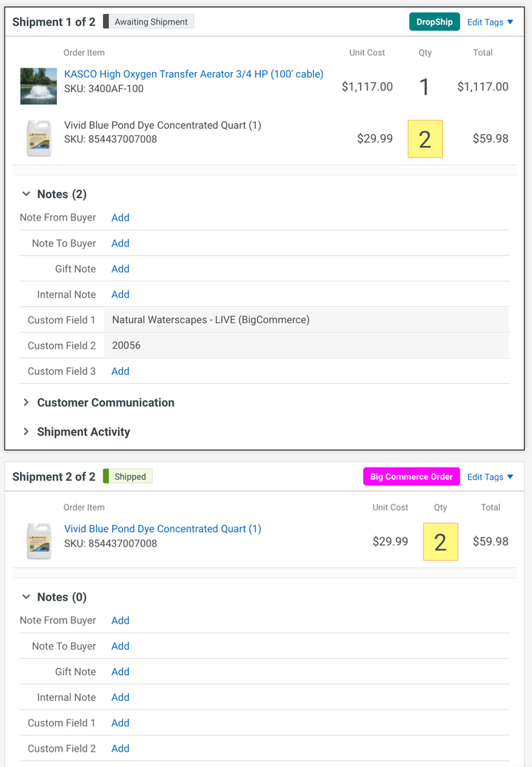Add a Note From Buyer in Shipment 1
532x767 pixels.
pyautogui.click(x=121, y=217)
